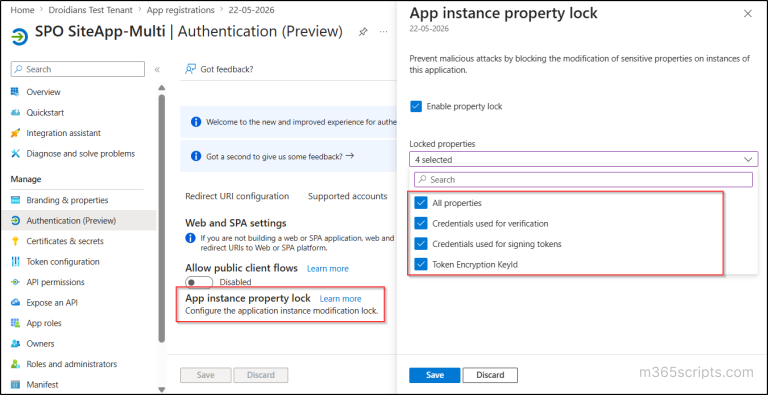
Task: Open the more options ellipsis in header
Action: 384,32
